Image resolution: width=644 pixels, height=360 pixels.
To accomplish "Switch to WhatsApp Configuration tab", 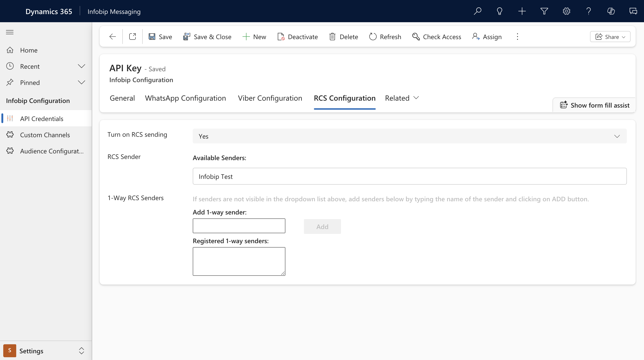I will pos(186,98).
